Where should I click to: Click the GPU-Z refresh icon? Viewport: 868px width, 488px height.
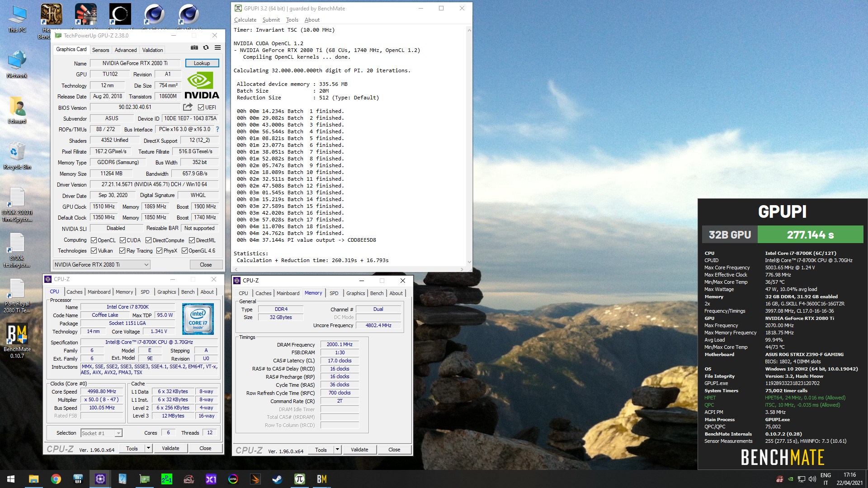pyautogui.click(x=206, y=48)
